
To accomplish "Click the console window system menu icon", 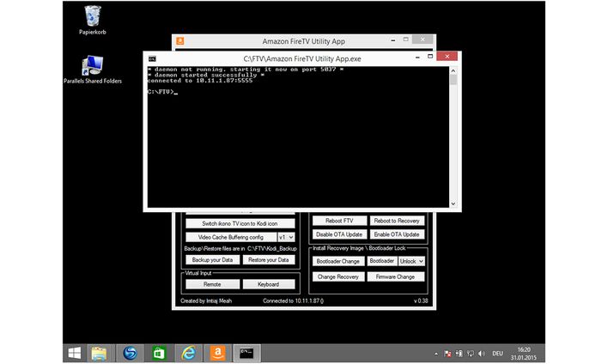I will (152, 59).
